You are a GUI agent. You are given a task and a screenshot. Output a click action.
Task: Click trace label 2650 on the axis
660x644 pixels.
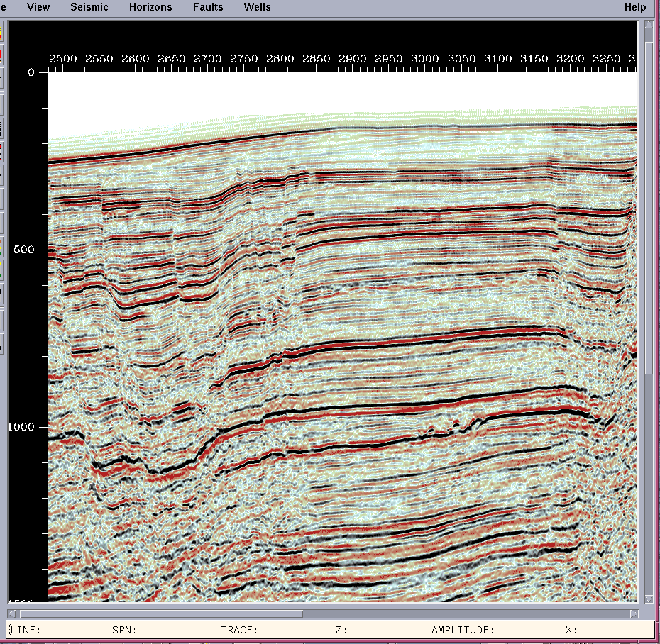click(x=171, y=59)
